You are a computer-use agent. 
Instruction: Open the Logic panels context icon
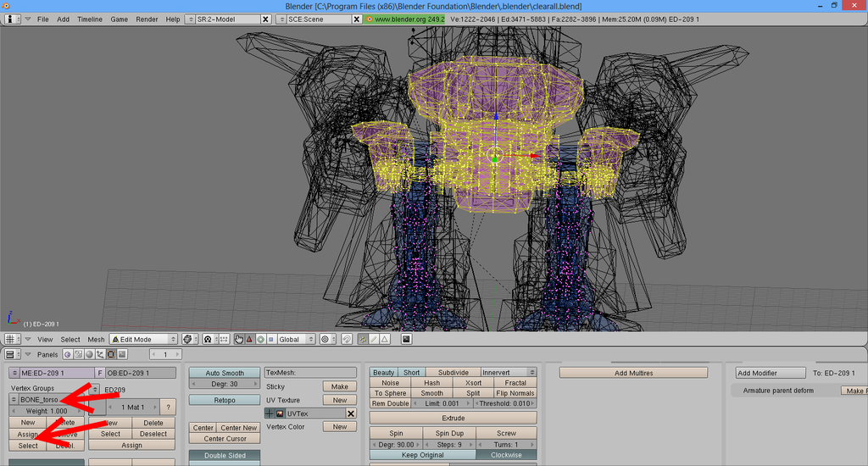(x=68, y=354)
